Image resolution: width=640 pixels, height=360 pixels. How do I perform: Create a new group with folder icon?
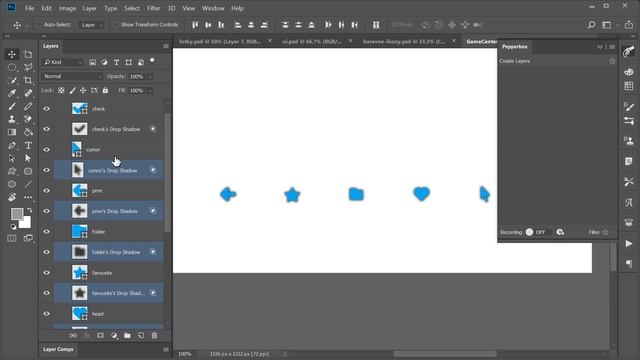tap(127, 336)
